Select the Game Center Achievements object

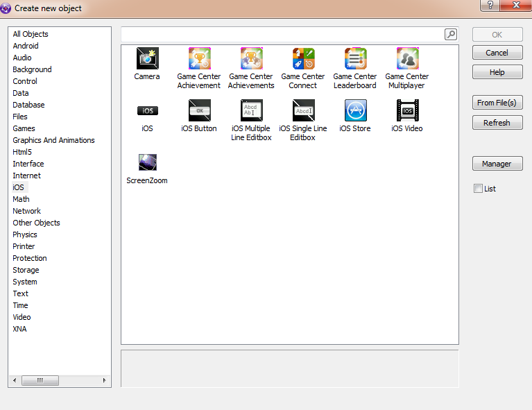coord(251,68)
